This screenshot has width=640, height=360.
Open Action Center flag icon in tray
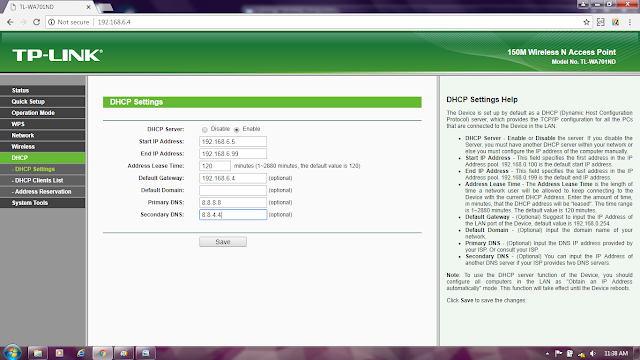point(558,353)
